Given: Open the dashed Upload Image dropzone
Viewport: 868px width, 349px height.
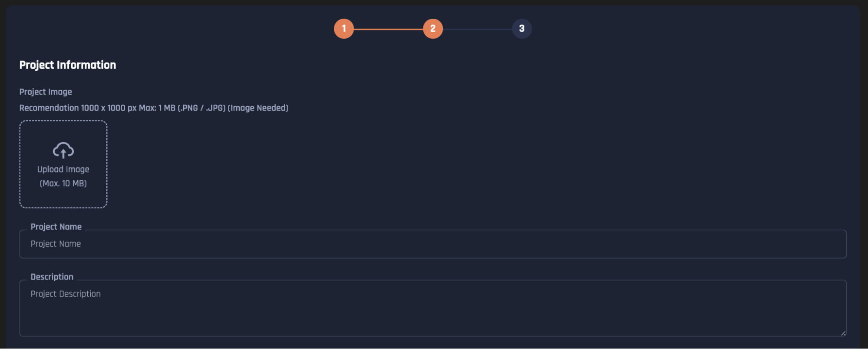Looking at the screenshot, I should point(63,164).
